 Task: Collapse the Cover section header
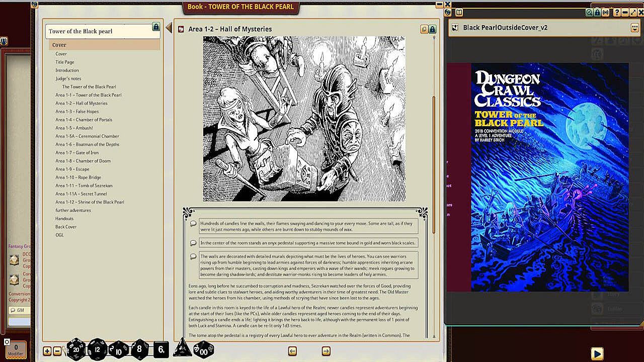[x=105, y=45]
